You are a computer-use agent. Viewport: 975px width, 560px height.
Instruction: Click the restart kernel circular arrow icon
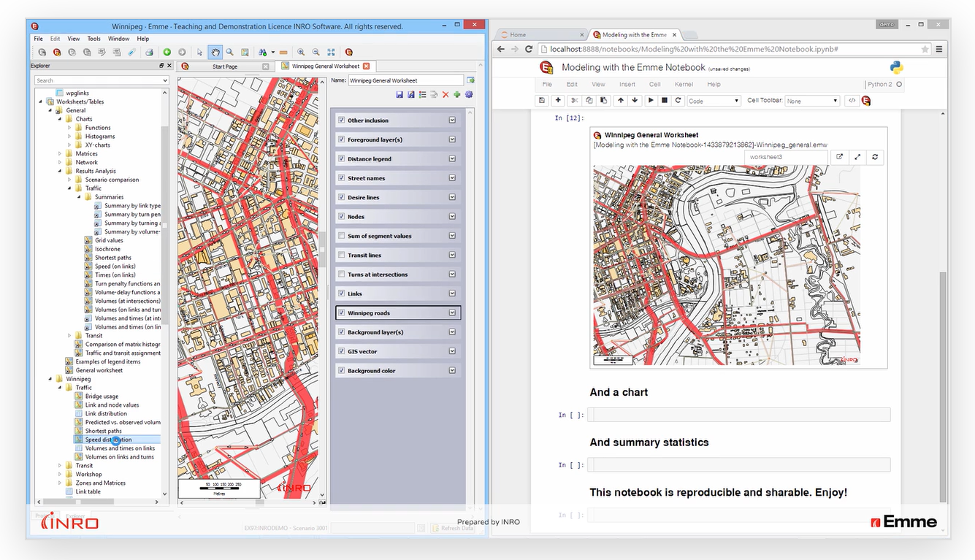pyautogui.click(x=678, y=101)
